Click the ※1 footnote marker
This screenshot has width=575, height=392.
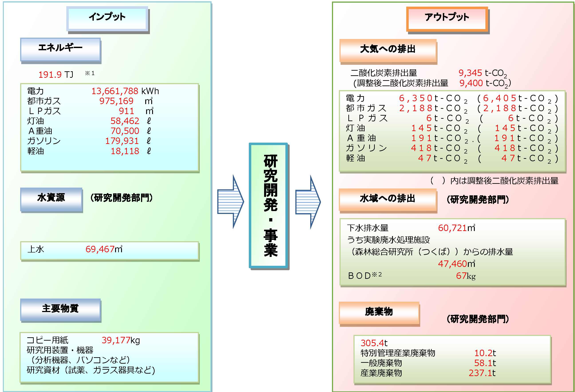[90, 73]
